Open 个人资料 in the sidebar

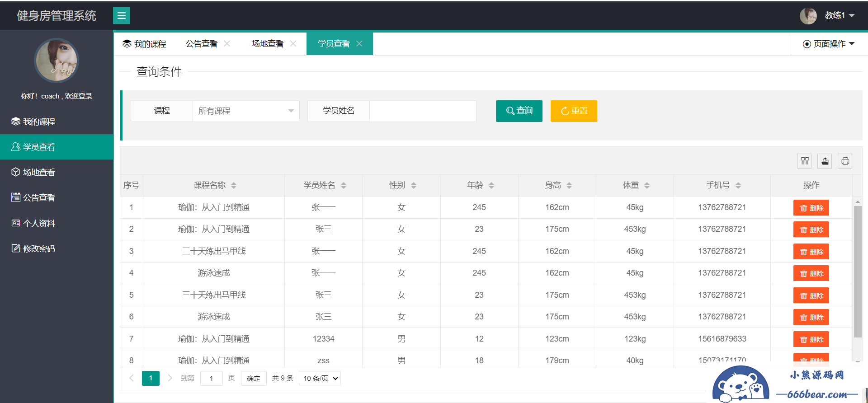57,223
